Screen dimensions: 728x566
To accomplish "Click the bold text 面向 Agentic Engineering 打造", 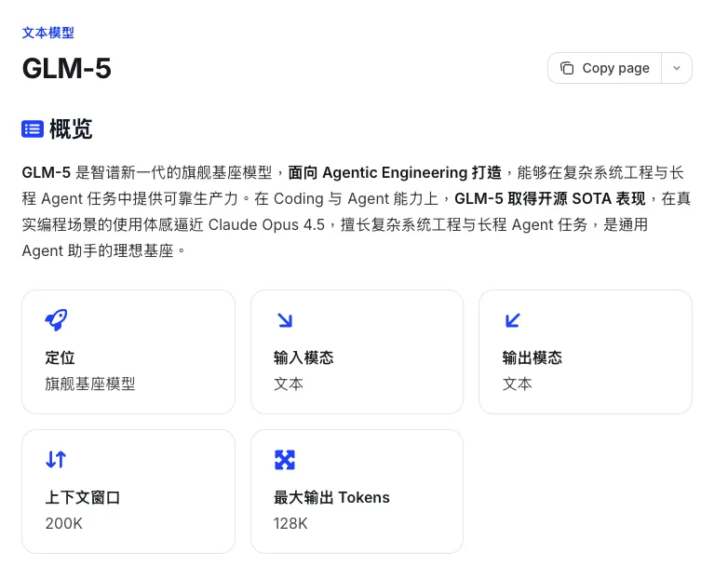I will [x=395, y=172].
